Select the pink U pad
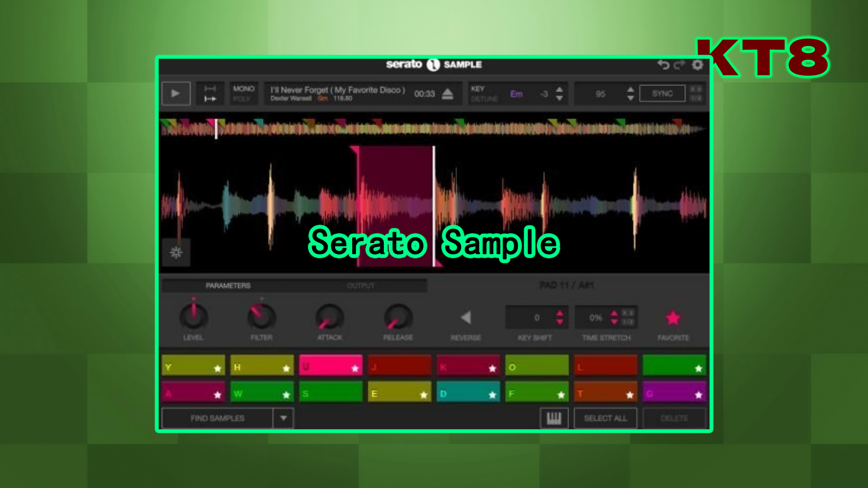 330,365
